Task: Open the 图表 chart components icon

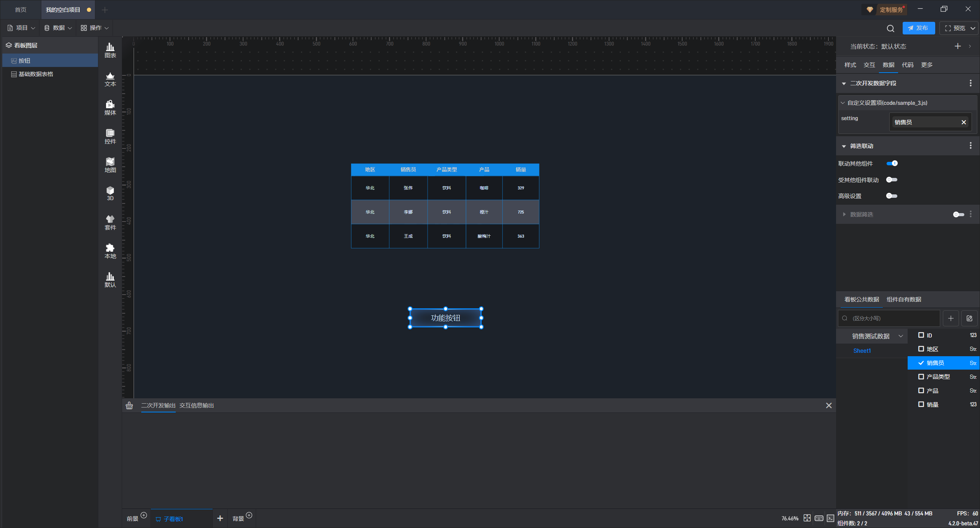Action: pos(110,50)
